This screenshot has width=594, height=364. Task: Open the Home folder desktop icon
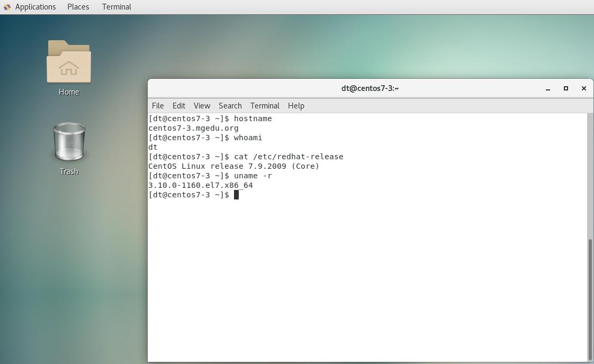69,61
